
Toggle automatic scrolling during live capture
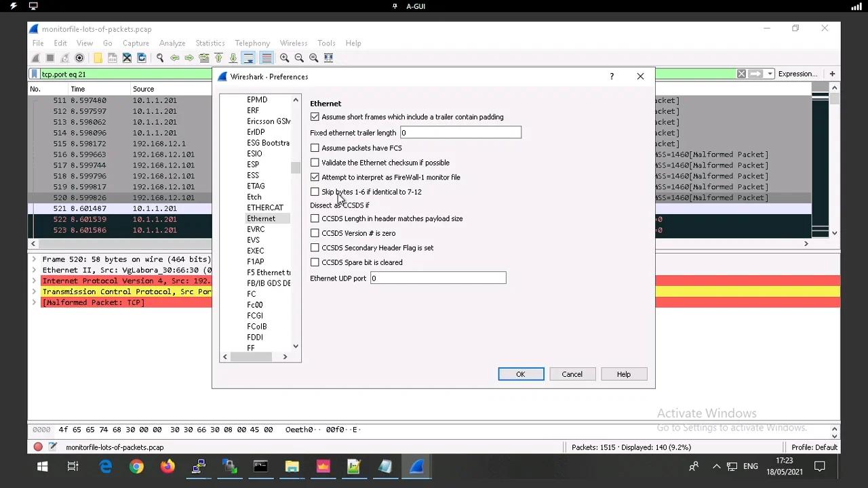pyautogui.click(x=248, y=58)
